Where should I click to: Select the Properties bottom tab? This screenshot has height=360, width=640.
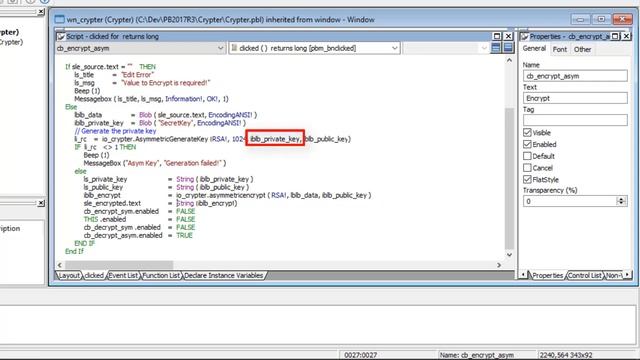pos(547,276)
